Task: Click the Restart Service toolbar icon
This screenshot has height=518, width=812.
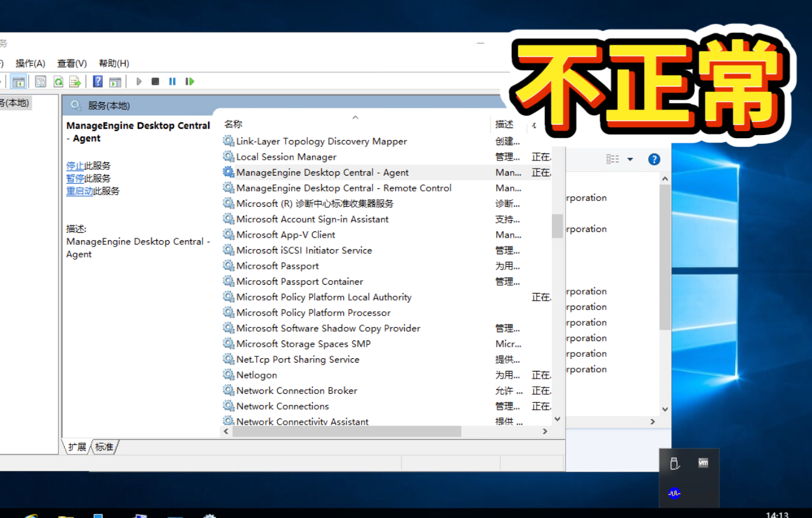Action: 190,82
